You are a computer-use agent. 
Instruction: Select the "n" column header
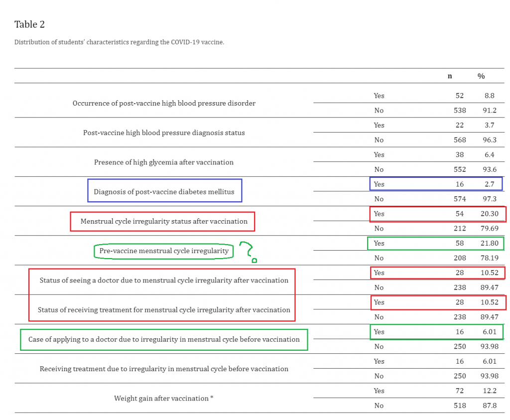[x=450, y=76]
